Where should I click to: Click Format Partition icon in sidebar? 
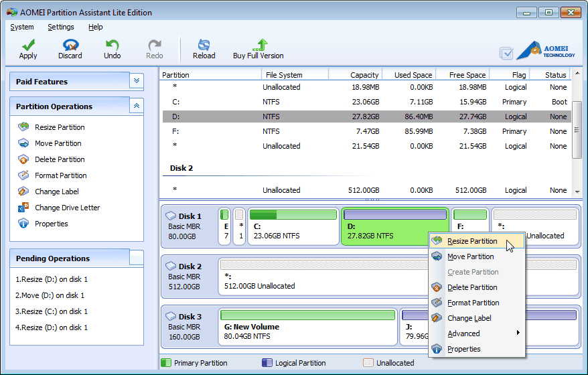tap(23, 175)
